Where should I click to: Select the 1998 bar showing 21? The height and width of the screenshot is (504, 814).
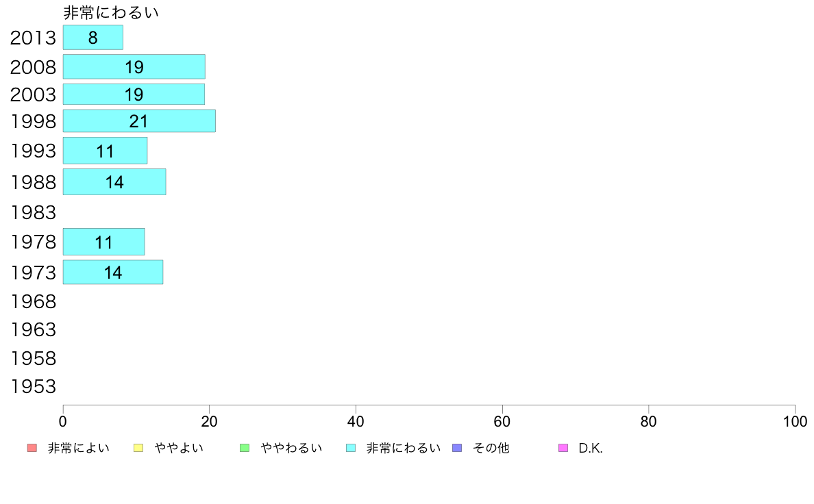click(139, 121)
